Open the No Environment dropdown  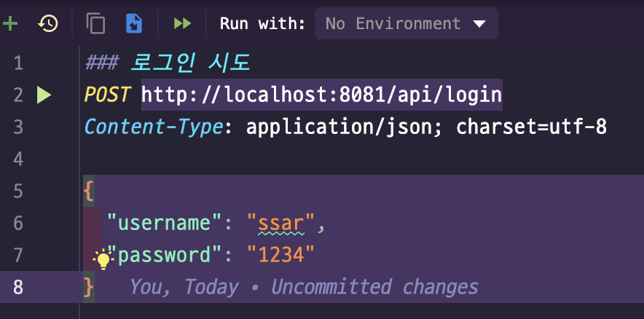pos(407,23)
